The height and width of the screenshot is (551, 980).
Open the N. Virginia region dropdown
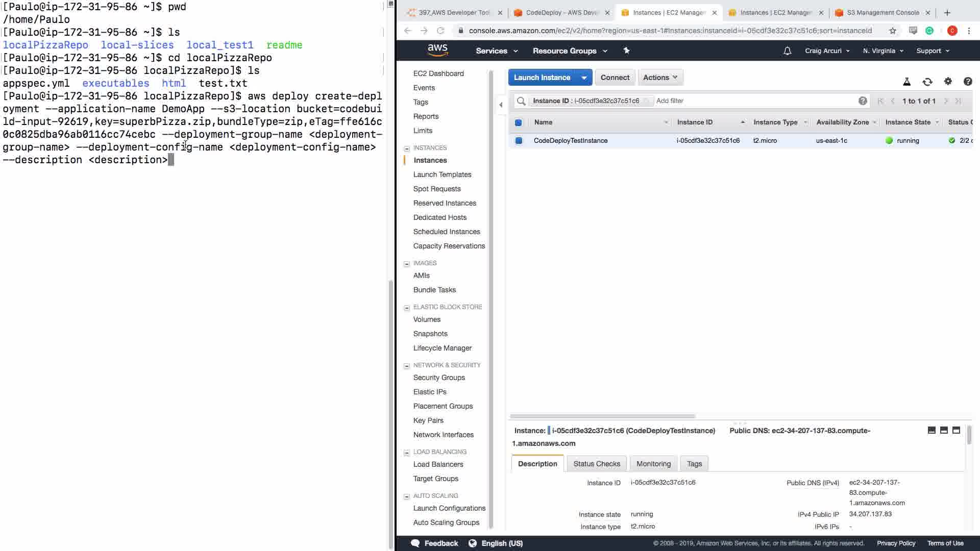point(883,51)
